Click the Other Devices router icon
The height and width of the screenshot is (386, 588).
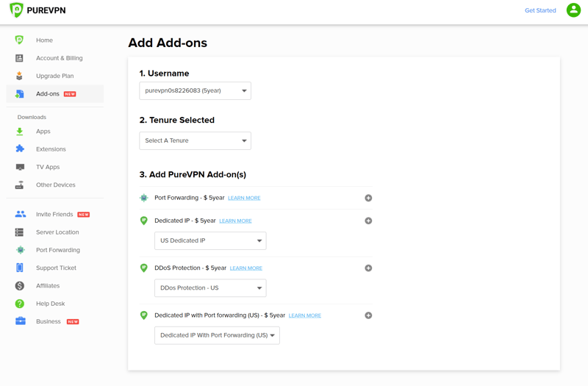pos(20,185)
